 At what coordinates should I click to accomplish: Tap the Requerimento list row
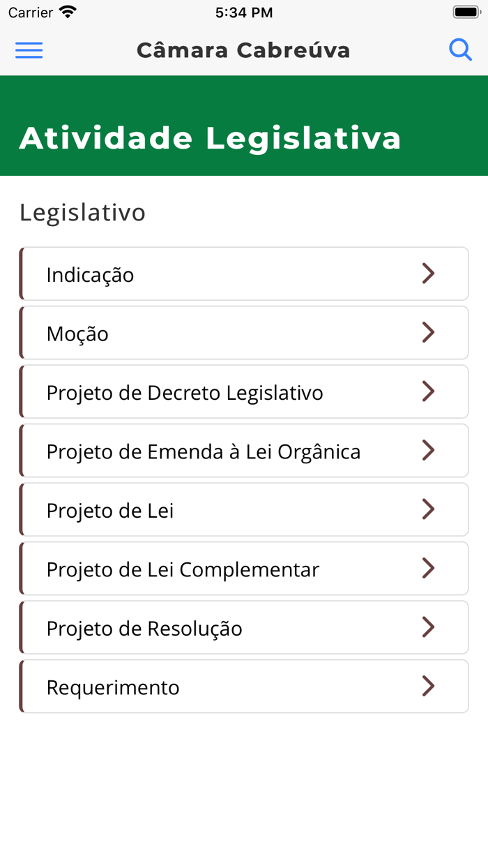point(244,686)
